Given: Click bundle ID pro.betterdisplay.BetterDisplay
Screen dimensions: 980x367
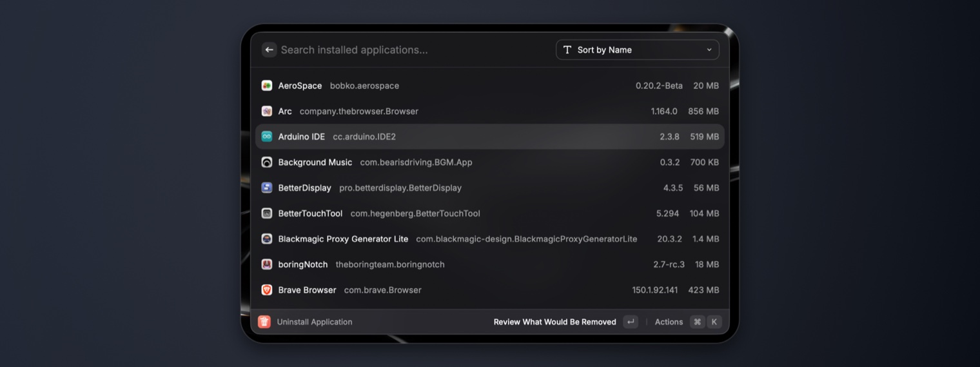Looking at the screenshot, I should 400,188.
